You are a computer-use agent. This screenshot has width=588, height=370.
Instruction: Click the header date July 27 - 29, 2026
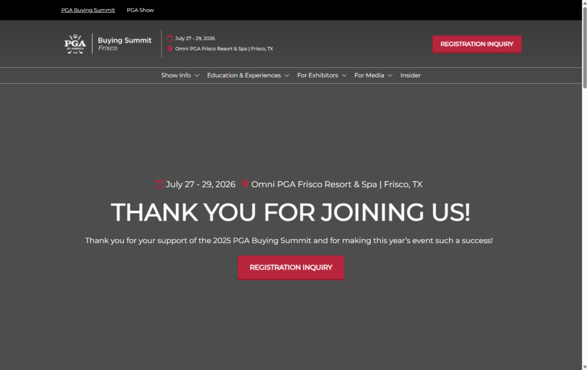195,38
